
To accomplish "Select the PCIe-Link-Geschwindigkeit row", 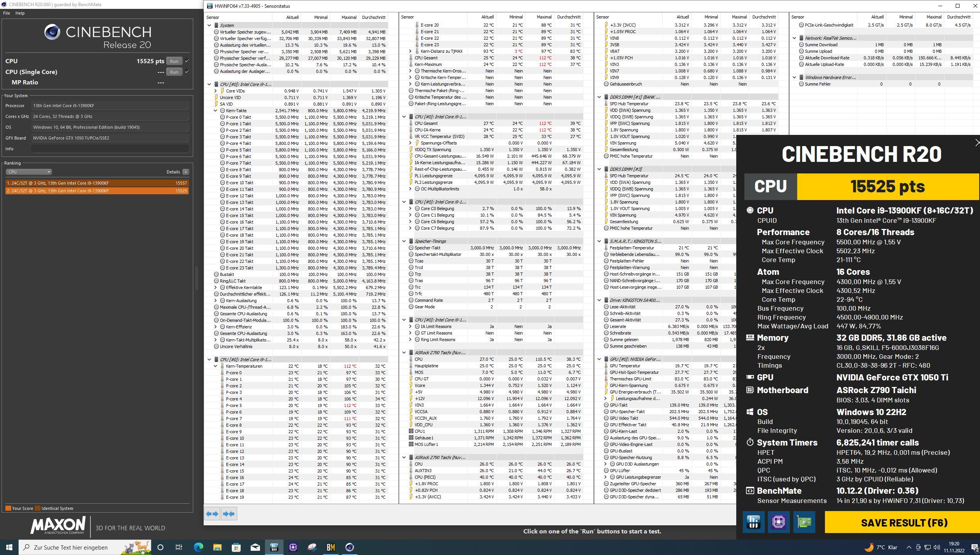I will click(881, 25).
